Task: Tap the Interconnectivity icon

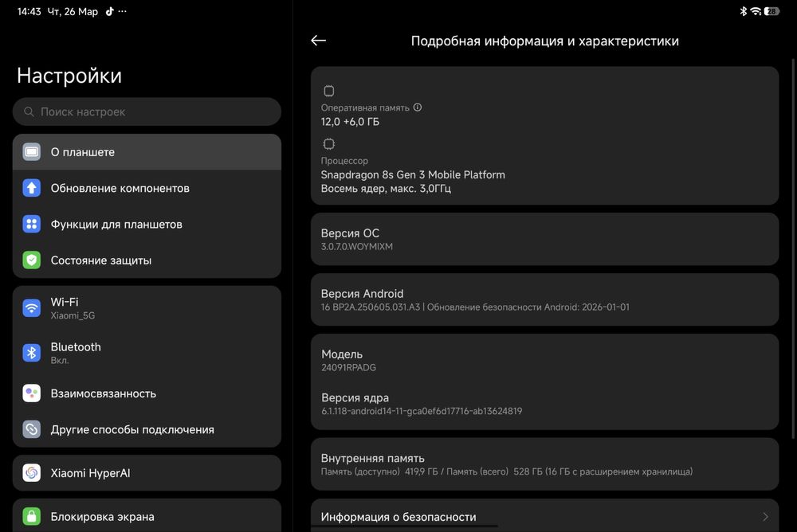Action: (32, 393)
